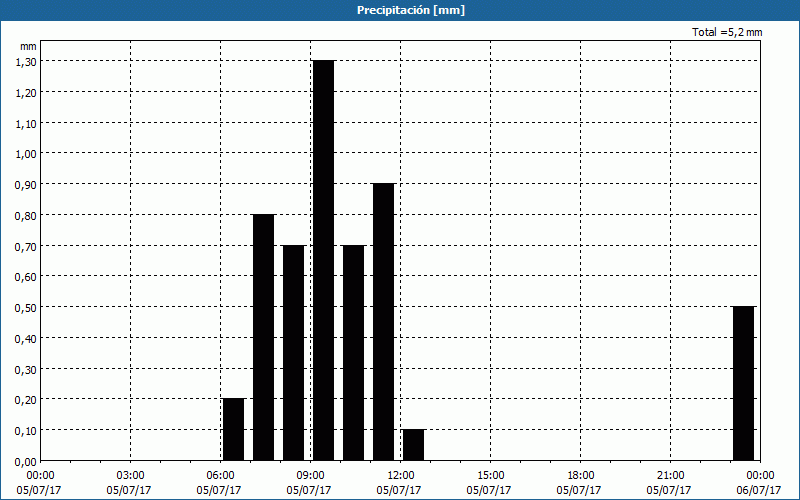This screenshot has width=800, height=500.
Task: Click the y-axis value 0,00
Action: click(26, 462)
